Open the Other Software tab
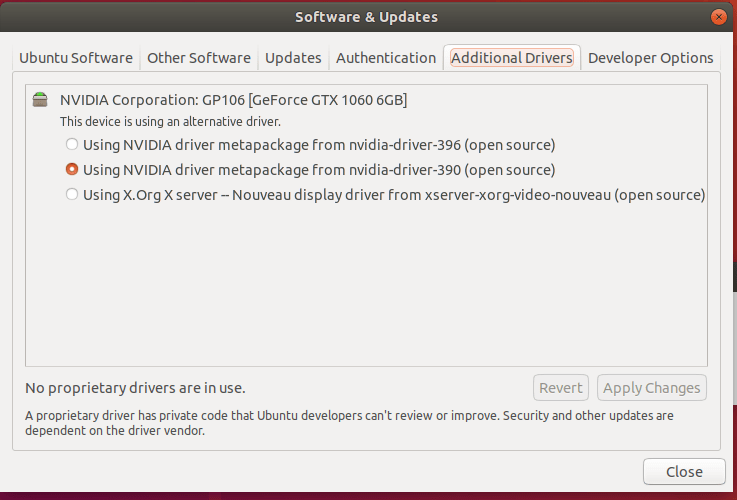The width and height of the screenshot is (737, 500). tap(199, 58)
